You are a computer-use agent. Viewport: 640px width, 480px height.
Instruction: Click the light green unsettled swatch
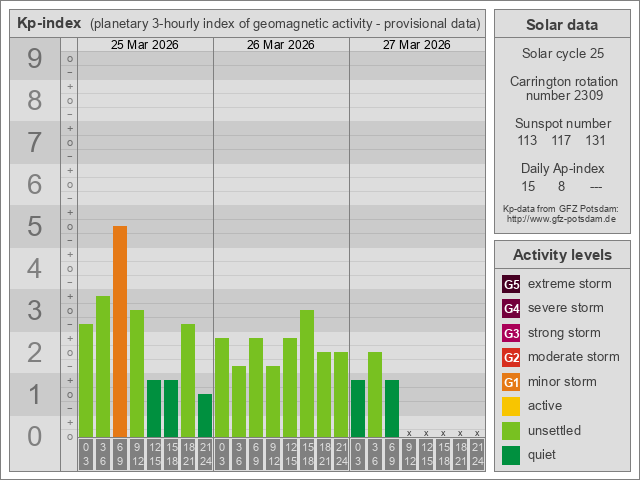coord(511,431)
